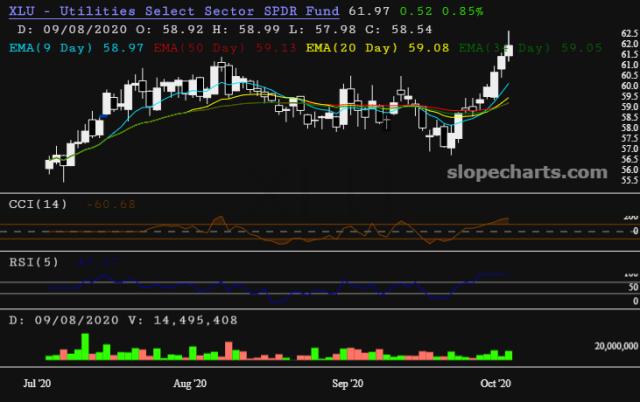
Task: Click the green 0.85% change value
Action: pos(463,11)
